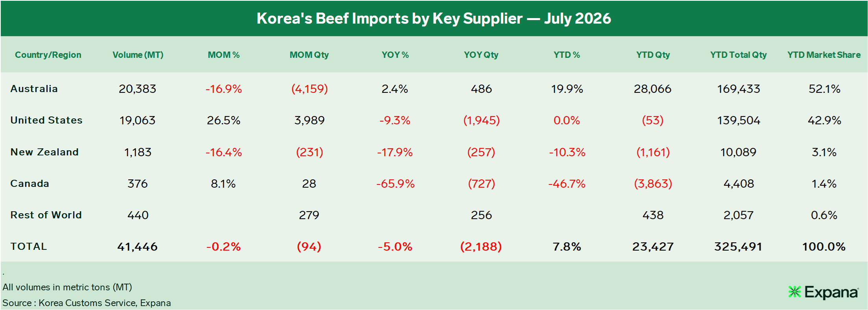This screenshot has height=310, width=868.
Task: Click the Volume (MT) column header
Action: point(138,55)
